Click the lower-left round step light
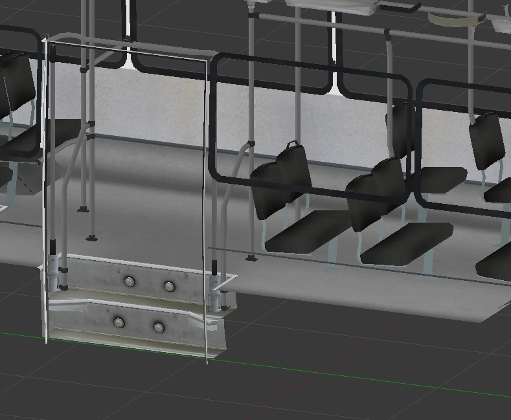Viewport: 511px width, 420px height. (x=119, y=322)
